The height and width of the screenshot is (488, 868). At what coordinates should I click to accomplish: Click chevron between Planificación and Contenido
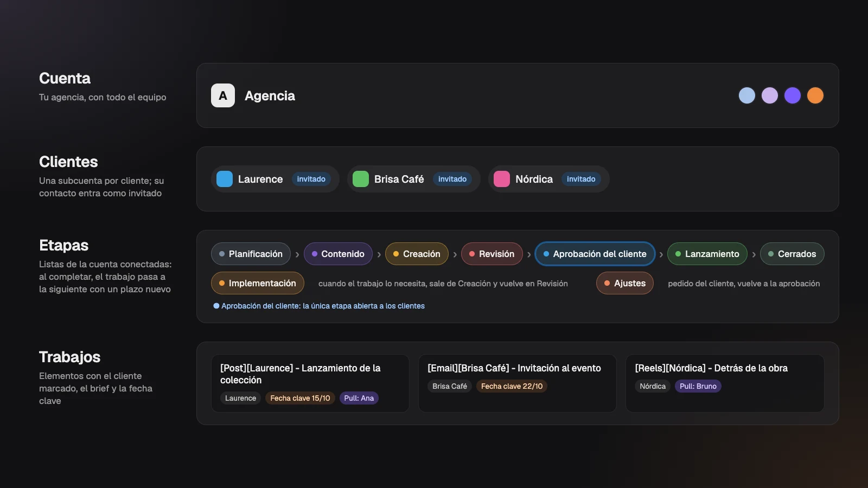[x=297, y=254]
